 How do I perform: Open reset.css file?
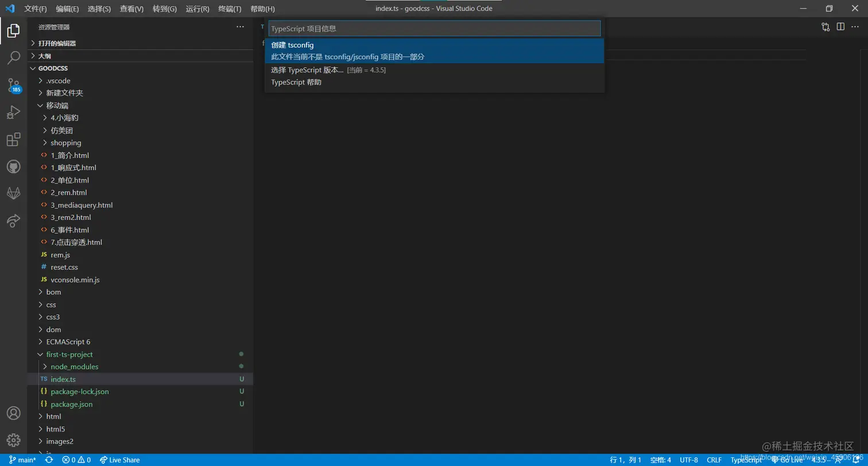[x=141, y=267]
